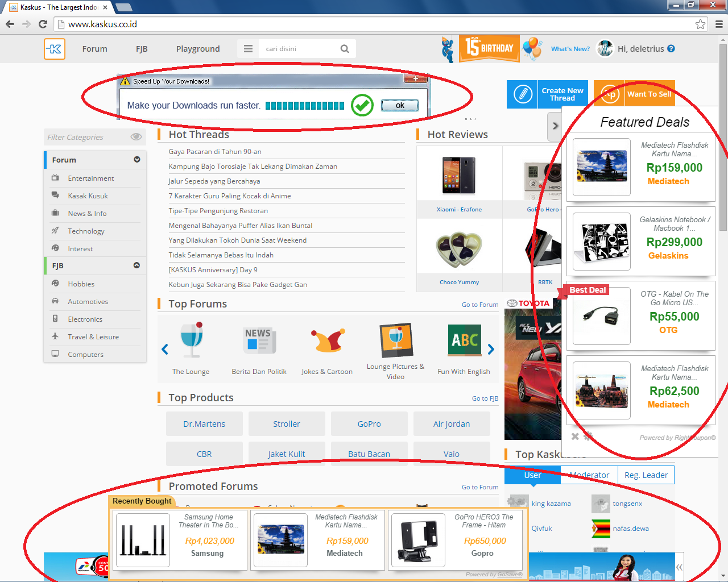Click the browser address bar

tap(375, 24)
